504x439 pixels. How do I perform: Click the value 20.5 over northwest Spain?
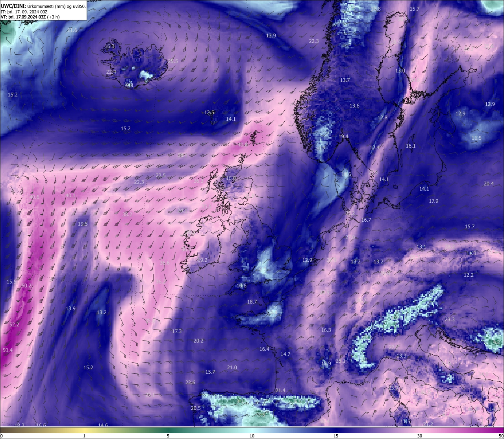[196, 408]
